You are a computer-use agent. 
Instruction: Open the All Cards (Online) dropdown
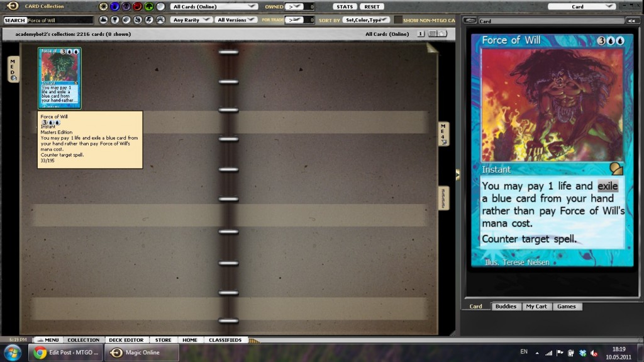214,6
